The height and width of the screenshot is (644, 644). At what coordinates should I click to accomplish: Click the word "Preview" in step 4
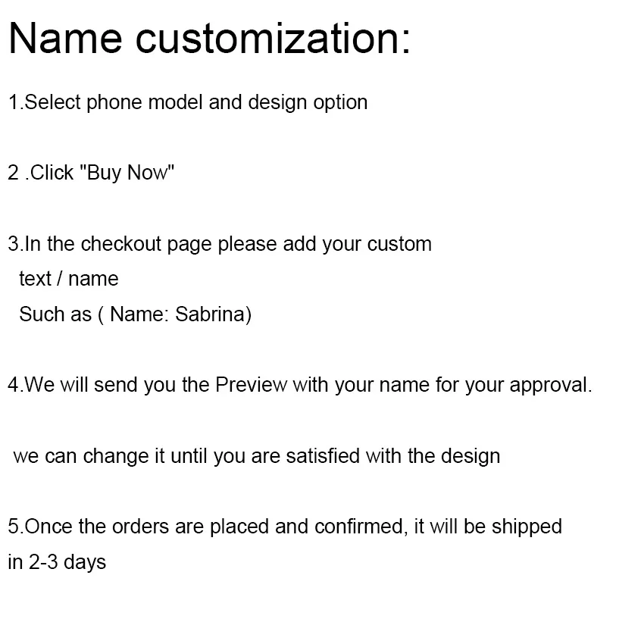[252, 385]
